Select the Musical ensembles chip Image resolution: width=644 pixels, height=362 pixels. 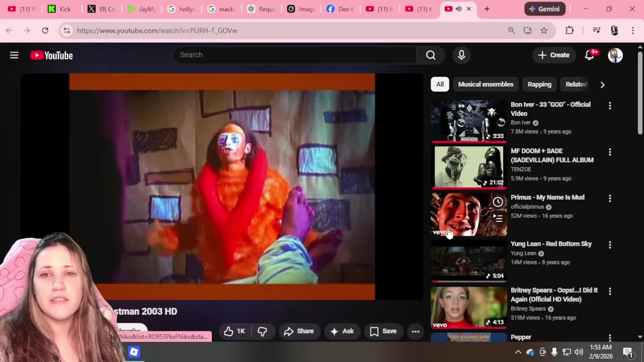coord(486,84)
